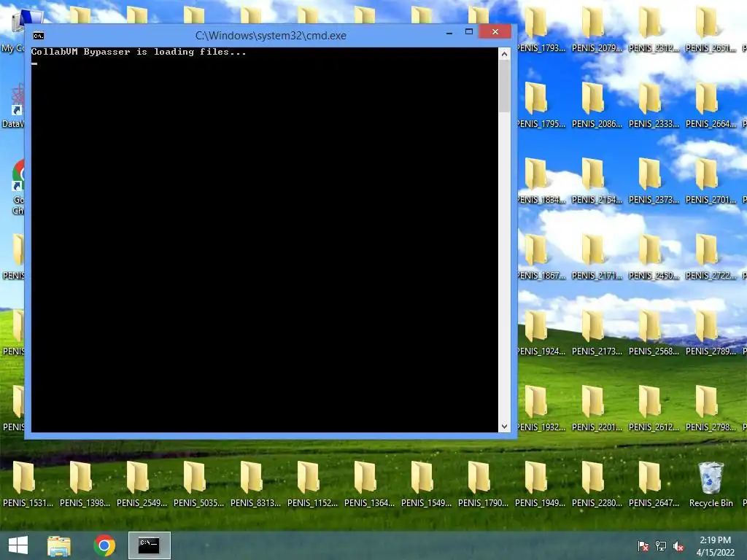Click inside the cmd console output area
Screen dimensions: 747x560
coord(264,239)
